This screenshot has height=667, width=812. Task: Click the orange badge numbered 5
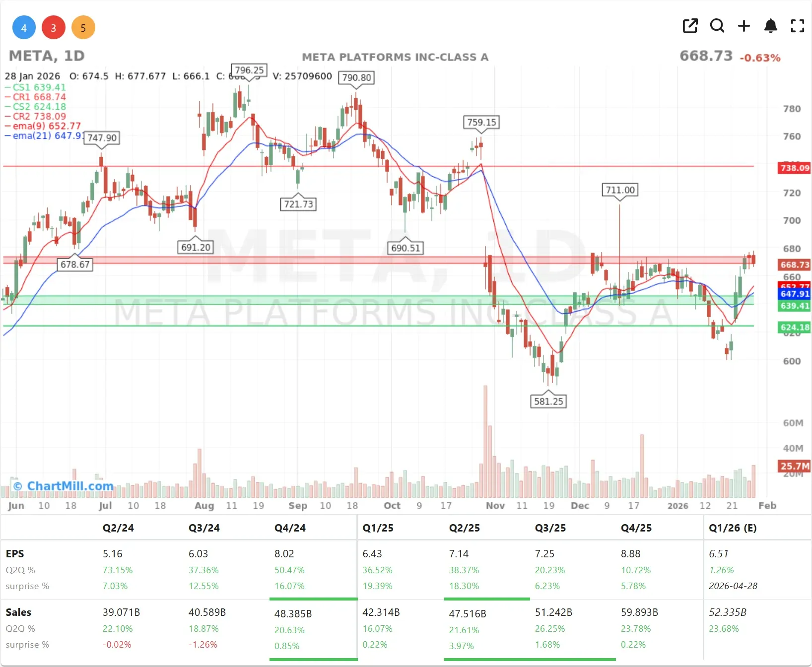83,28
